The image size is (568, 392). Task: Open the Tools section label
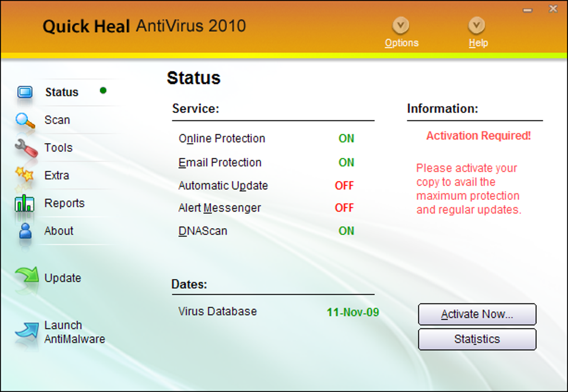coord(58,148)
